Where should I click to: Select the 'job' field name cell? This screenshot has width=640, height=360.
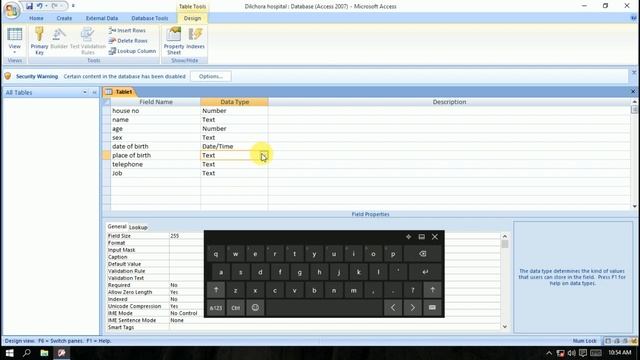[156, 173]
